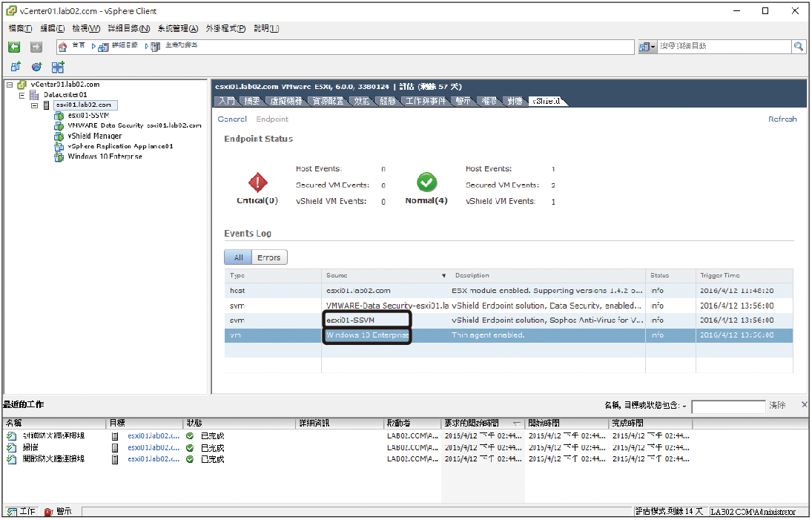Click the 工作 tasks icon in status bar
The height and width of the screenshot is (520, 812).
click(12, 512)
